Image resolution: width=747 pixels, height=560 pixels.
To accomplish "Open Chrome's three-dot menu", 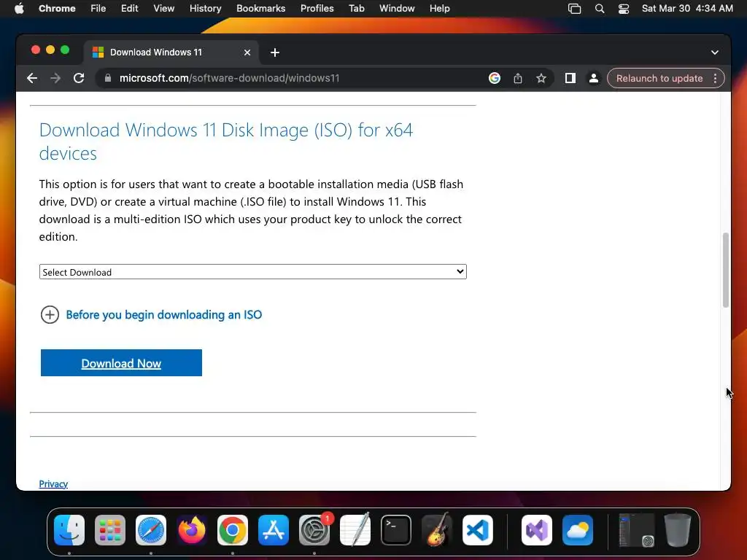I will tap(715, 78).
